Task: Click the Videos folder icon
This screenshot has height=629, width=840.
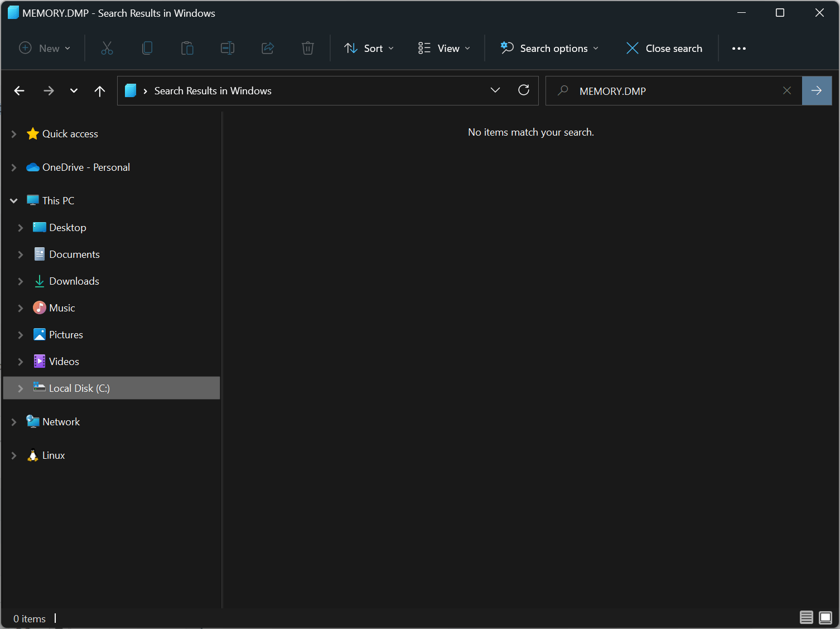Action: click(40, 361)
